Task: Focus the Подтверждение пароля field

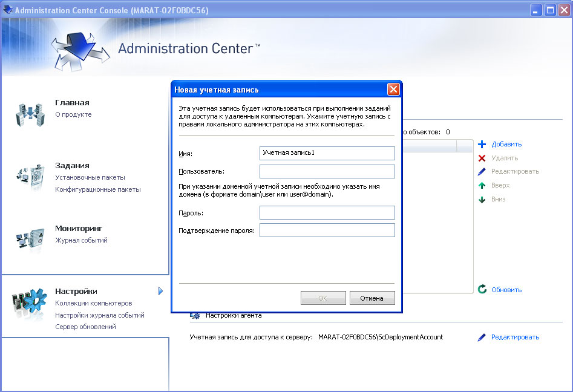Action: pyautogui.click(x=327, y=230)
